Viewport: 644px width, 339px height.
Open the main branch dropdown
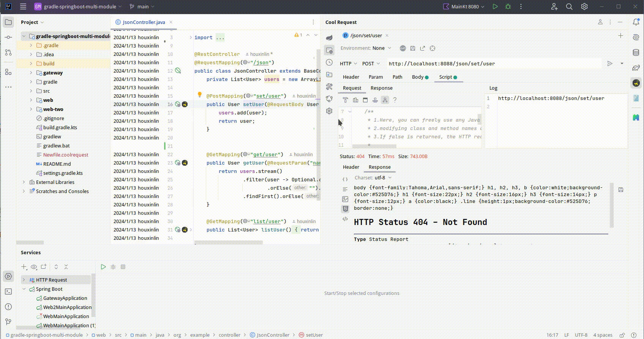(142, 6)
